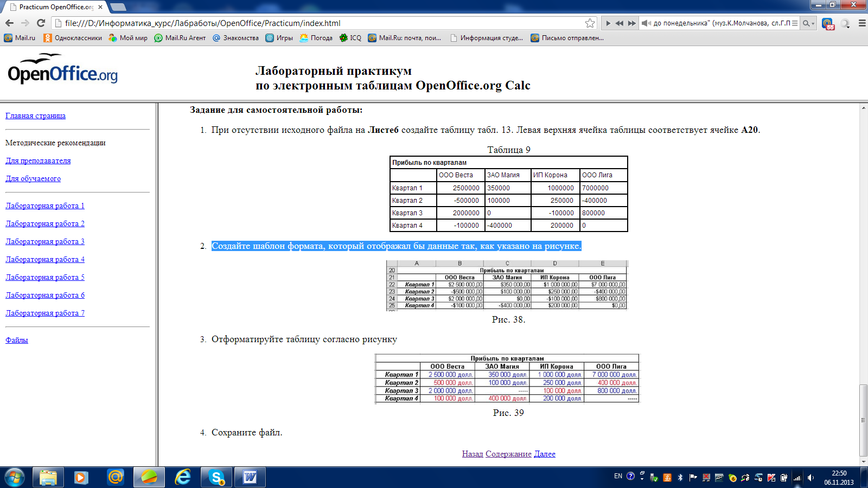Play music with player play button
This screenshot has width=868, height=488.
(608, 23)
